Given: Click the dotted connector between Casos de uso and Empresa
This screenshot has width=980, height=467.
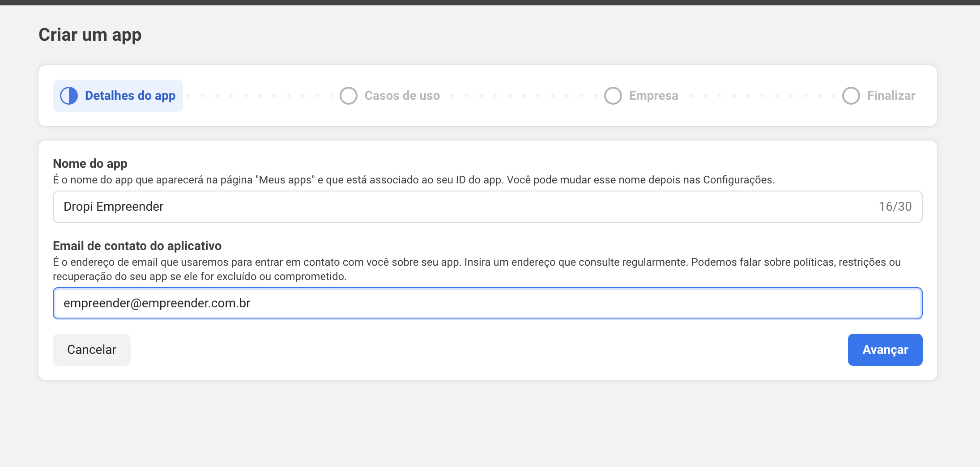Looking at the screenshot, I should coord(524,96).
